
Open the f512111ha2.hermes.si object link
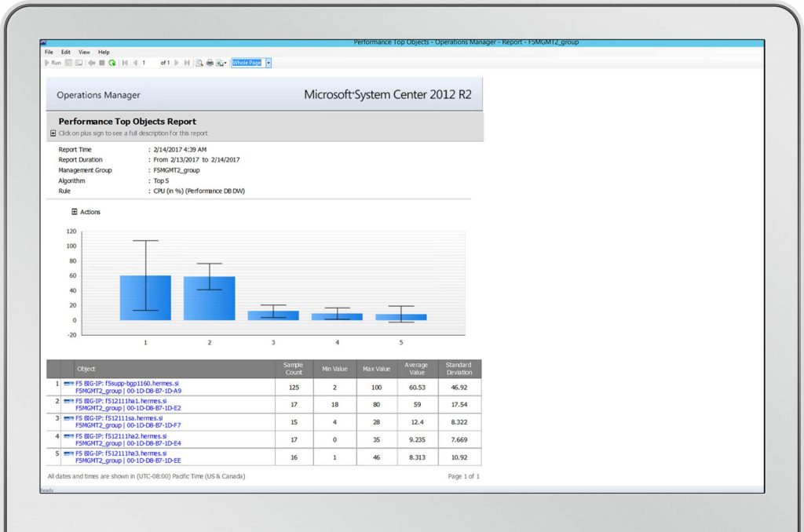pos(121,436)
